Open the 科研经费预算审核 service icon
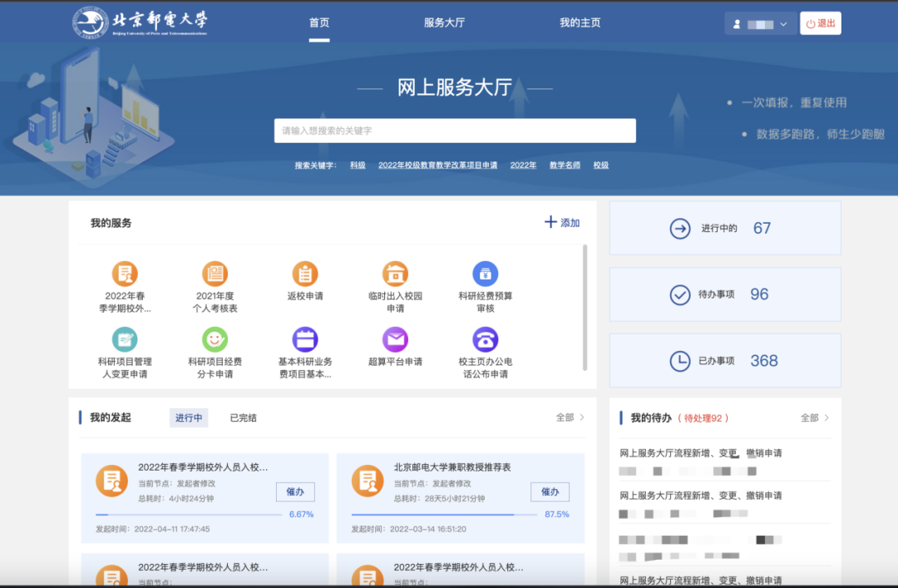 [486, 274]
